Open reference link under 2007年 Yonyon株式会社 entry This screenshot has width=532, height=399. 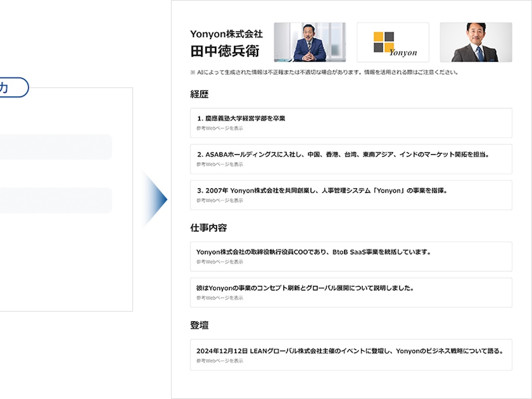click(x=220, y=200)
